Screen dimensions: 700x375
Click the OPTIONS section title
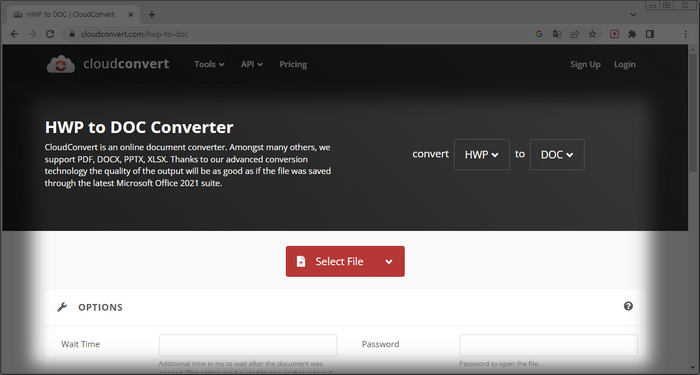click(x=100, y=307)
